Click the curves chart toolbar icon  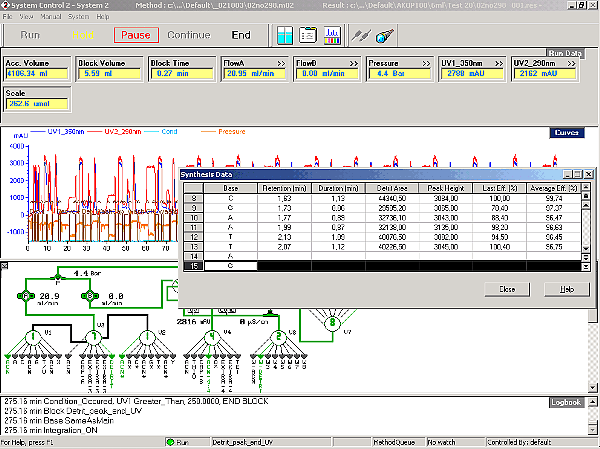tap(332, 35)
